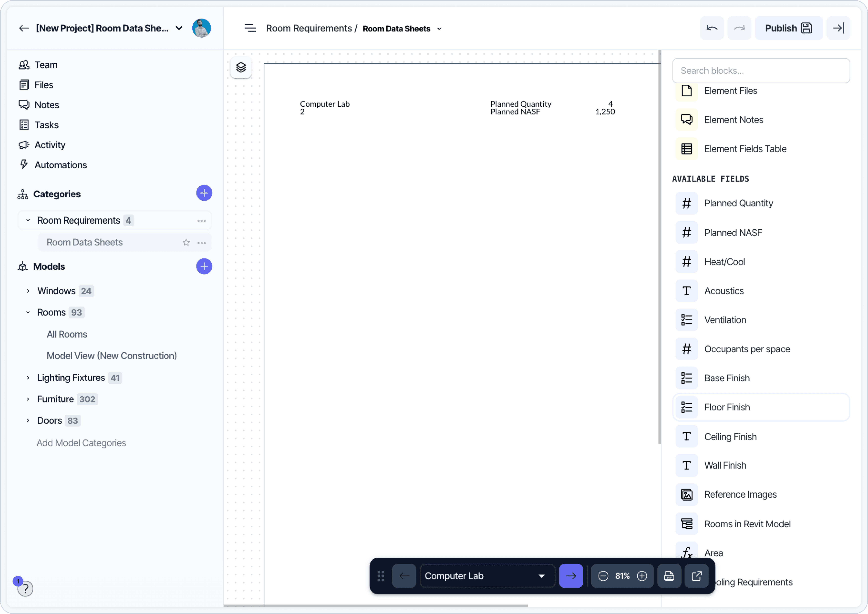The image size is (868, 614).
Task: Collapse the Rooms model category
Action: tap(28, 312)
